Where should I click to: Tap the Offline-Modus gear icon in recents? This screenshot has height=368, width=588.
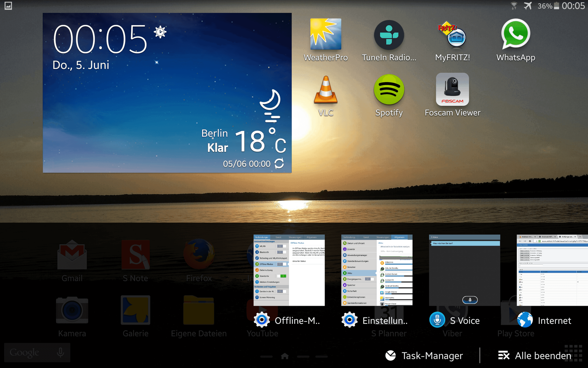262,320
